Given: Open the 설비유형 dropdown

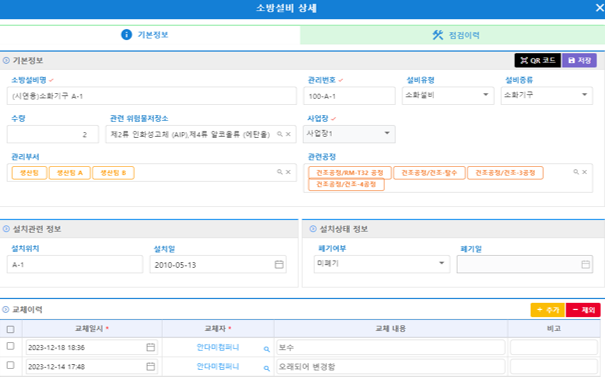Looking at the screenshot, I should click(x=448, y=95).
